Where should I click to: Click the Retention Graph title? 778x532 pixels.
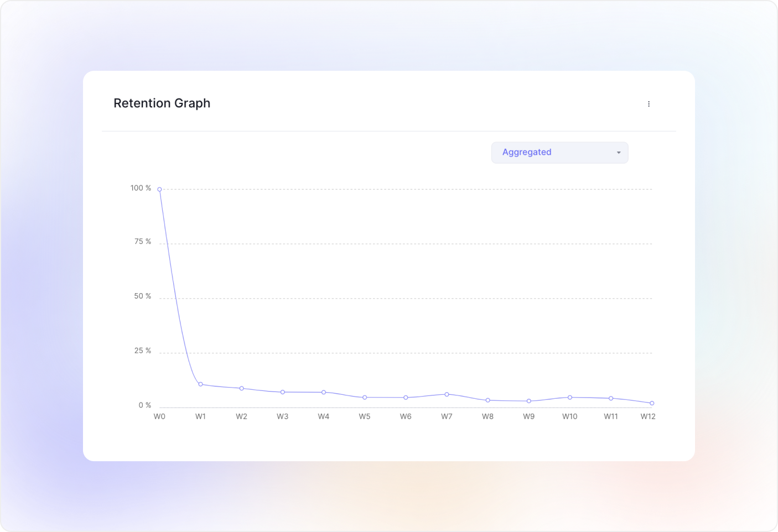pyautogui.click(x=162, y=103)
